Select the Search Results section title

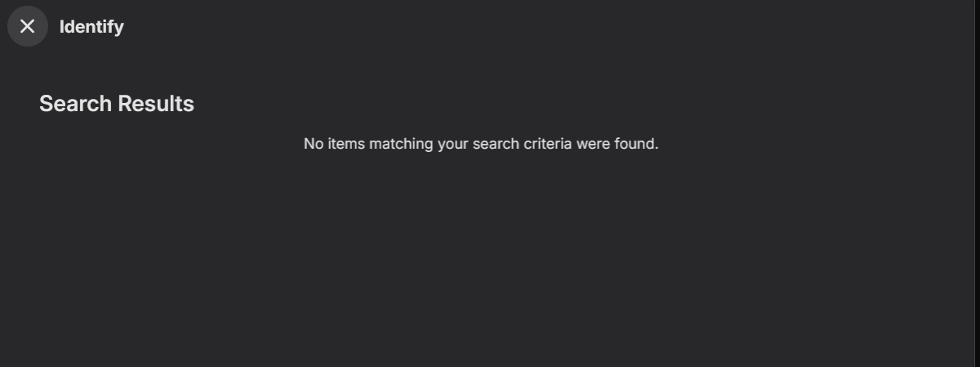(x=117, y=104)
